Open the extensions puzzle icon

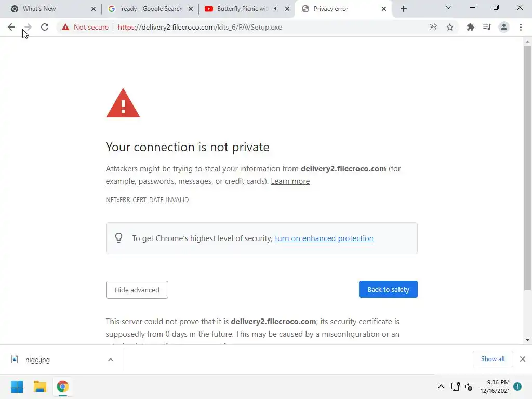tap(470, 27)
